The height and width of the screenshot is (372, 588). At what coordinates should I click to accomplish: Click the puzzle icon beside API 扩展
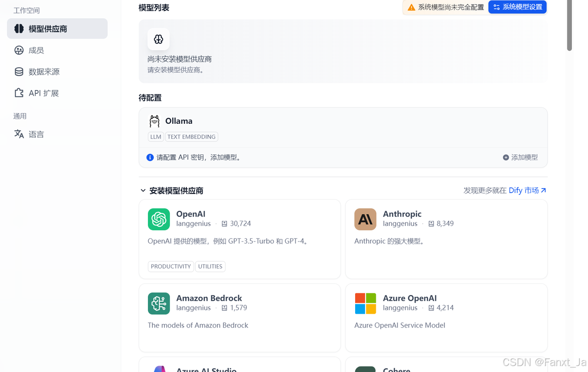pyautogui.click(x=19, y=93)
